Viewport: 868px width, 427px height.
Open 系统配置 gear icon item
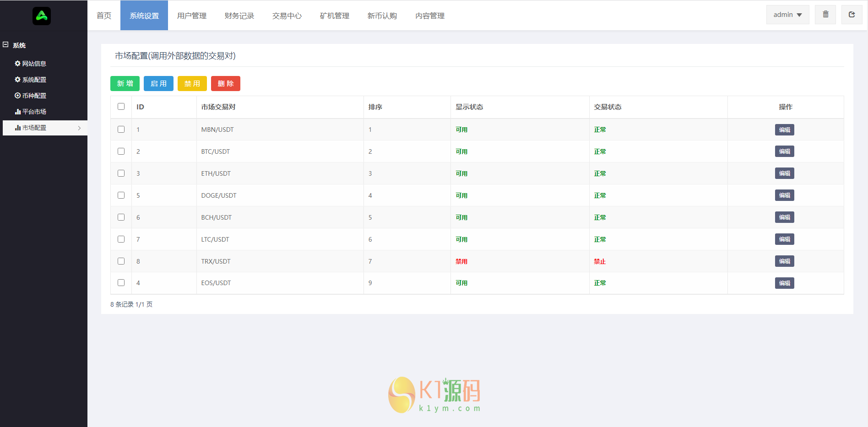pyautogui.click(x=30, y=80)
